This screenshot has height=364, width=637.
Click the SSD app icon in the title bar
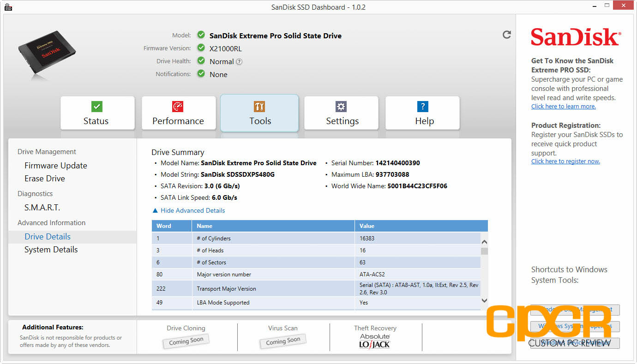click(8, 7)
